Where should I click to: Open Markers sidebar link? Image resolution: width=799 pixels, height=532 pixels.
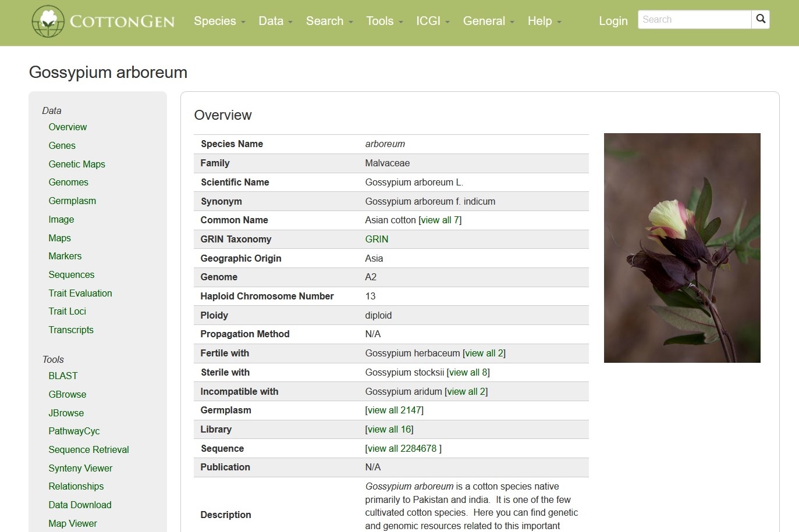[x=65, y=256]
